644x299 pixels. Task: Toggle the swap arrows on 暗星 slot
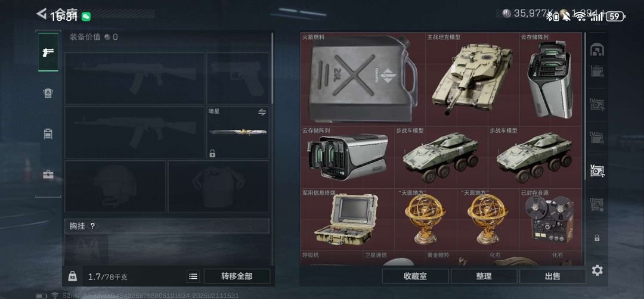[262, 112]
